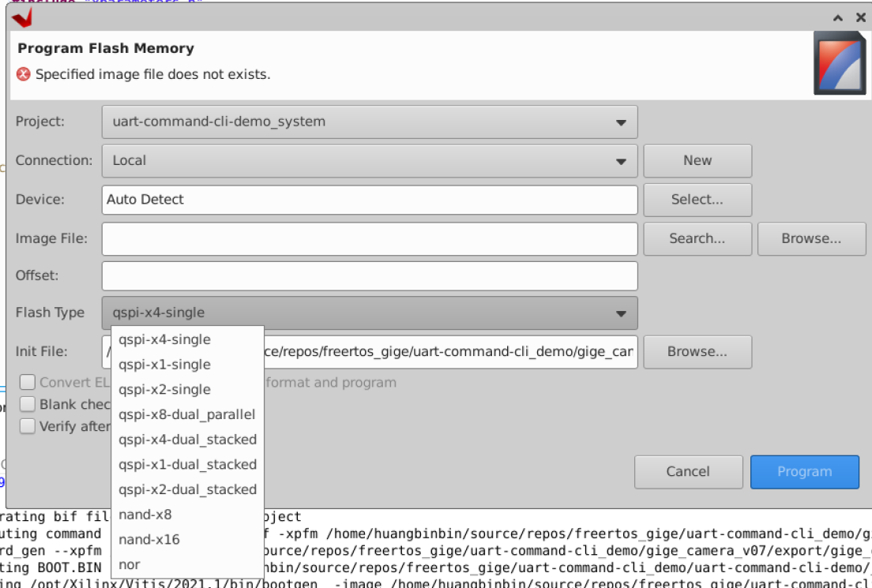Click the red error icon beside message

(x=24, y=74)
